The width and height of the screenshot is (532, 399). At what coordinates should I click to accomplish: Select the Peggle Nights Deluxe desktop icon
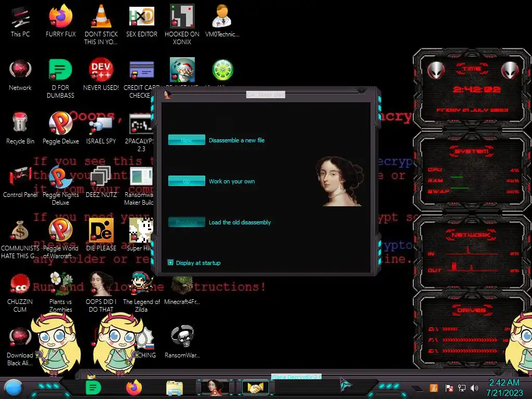pyautogui.click(x=61, y=185)
